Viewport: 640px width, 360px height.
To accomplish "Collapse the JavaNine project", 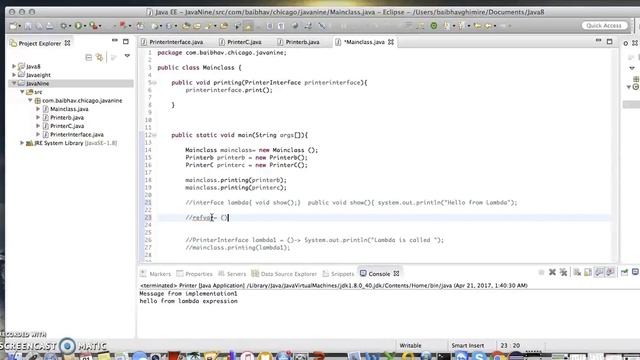I will click(x=14, y=83).
